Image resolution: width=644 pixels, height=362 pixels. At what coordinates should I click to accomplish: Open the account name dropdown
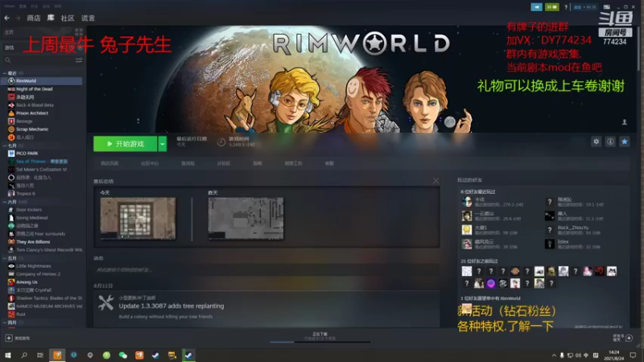[x=585, y=7]
